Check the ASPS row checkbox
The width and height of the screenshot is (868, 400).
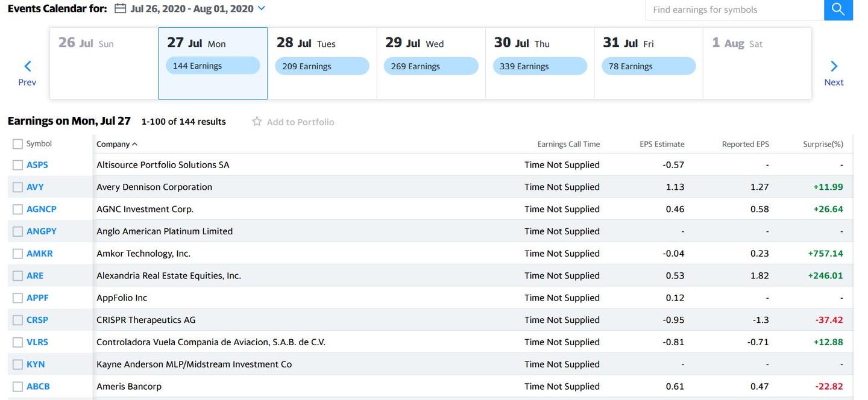[17, 165]
